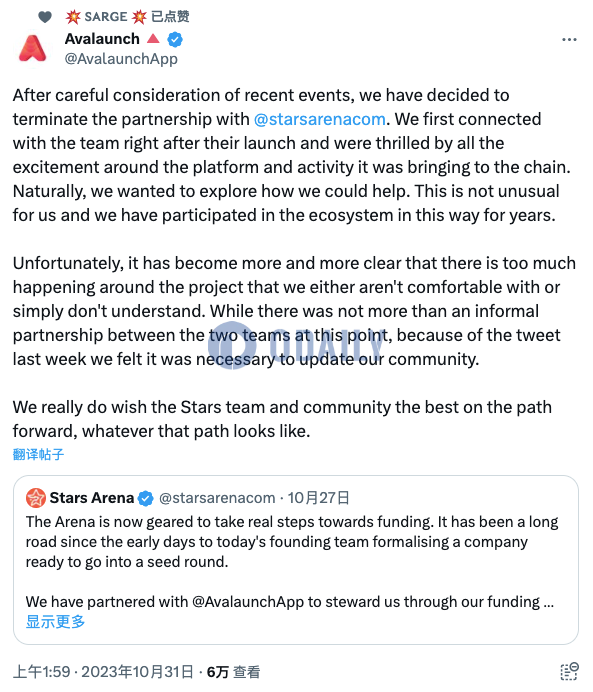Click the 翻译帖子 translate post link
593x692 pixels.
[38, 454]
